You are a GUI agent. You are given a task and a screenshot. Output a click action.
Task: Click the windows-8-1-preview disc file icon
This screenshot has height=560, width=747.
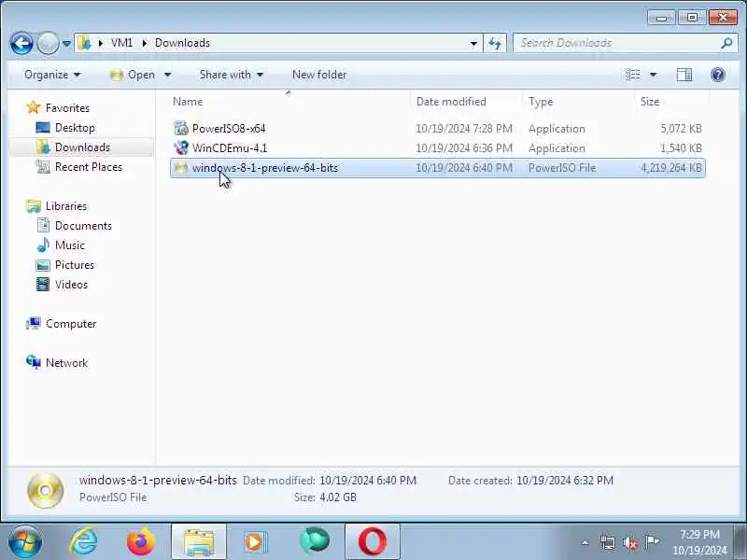pyautogui.click(x=181, y=168)
